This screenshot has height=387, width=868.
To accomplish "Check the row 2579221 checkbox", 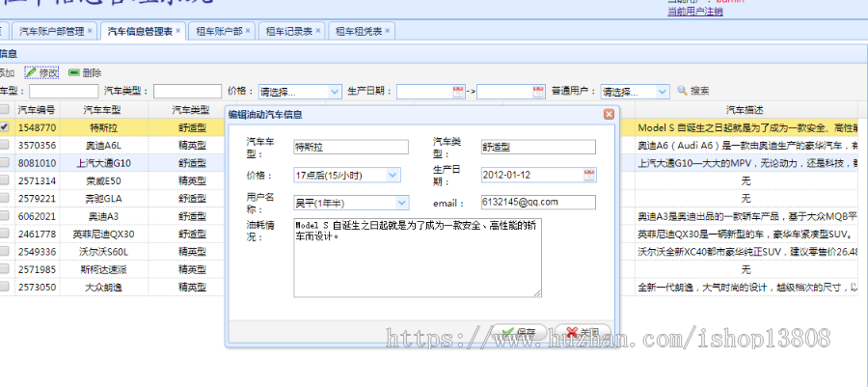I will coord(5,198).
